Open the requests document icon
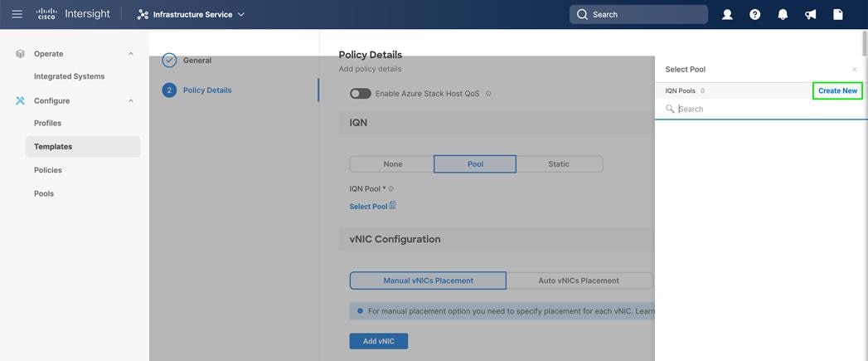This screenshot has height=361, width=868. click(838, 14)
